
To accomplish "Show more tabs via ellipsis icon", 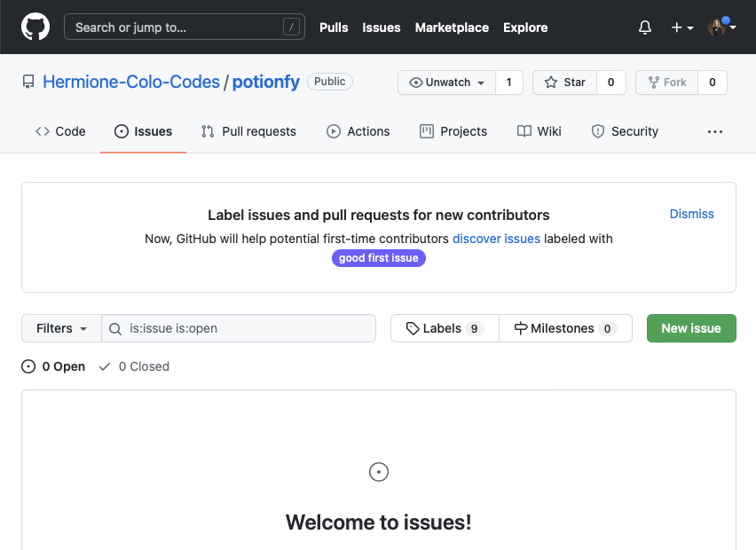I will 715,131.
